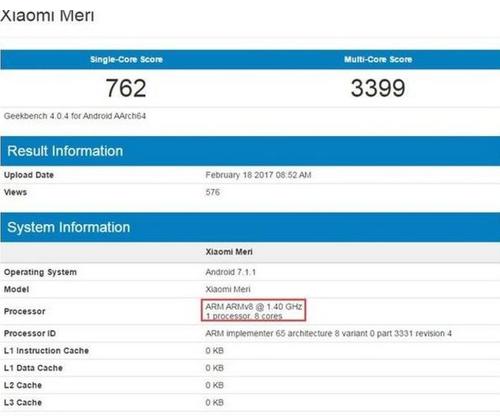Viewport: 500px width, 416px height.
Task: Click the red-boxed ARM ARMv8 processor value
Action: pyautogui.click(x=254, y=311)
